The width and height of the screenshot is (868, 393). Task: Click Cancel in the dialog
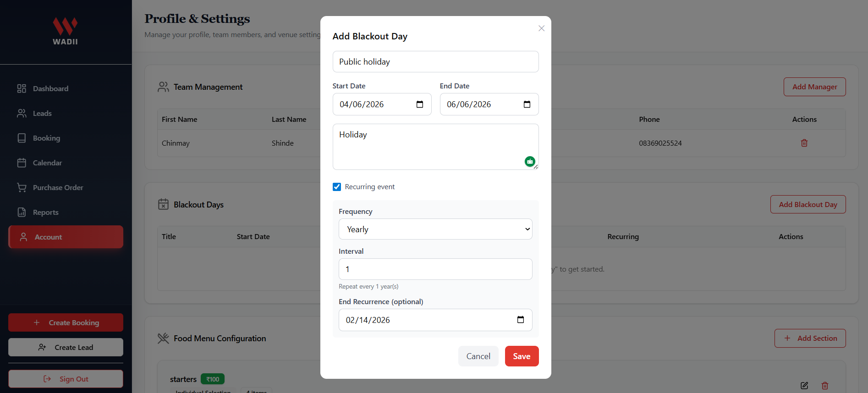[x=478, y=356]
